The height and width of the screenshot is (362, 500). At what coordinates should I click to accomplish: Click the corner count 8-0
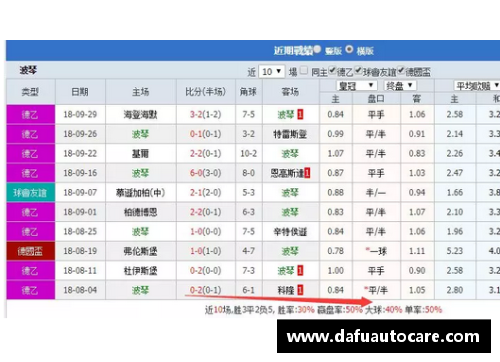(249, 173)
